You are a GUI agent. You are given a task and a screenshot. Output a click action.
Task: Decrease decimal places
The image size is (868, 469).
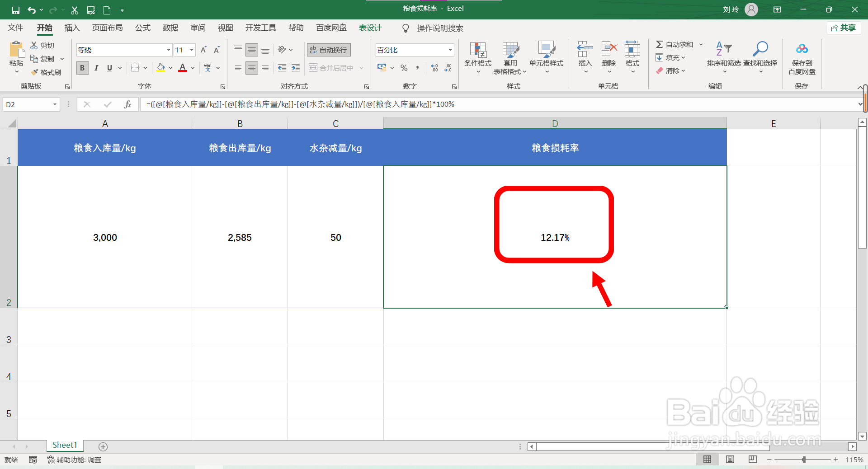tap(448, 68)
